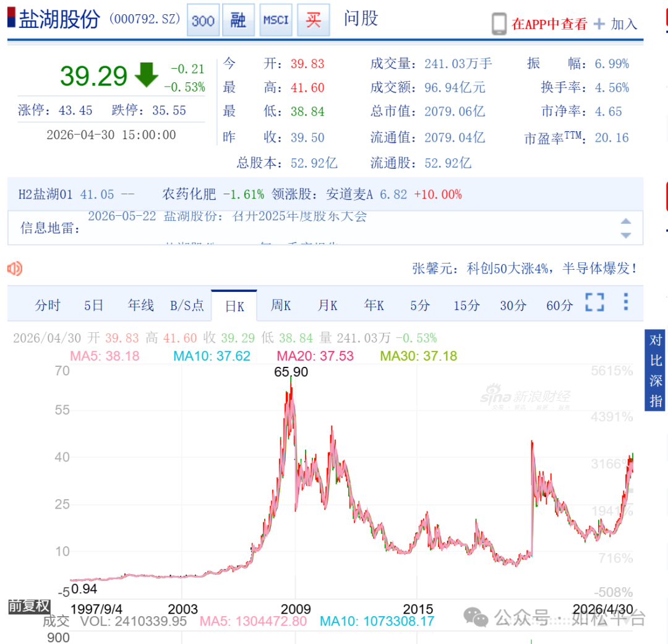Screen dimensions: 668x644
Task: Click the 最低 38.84 value
Action: tap(307, 112)
